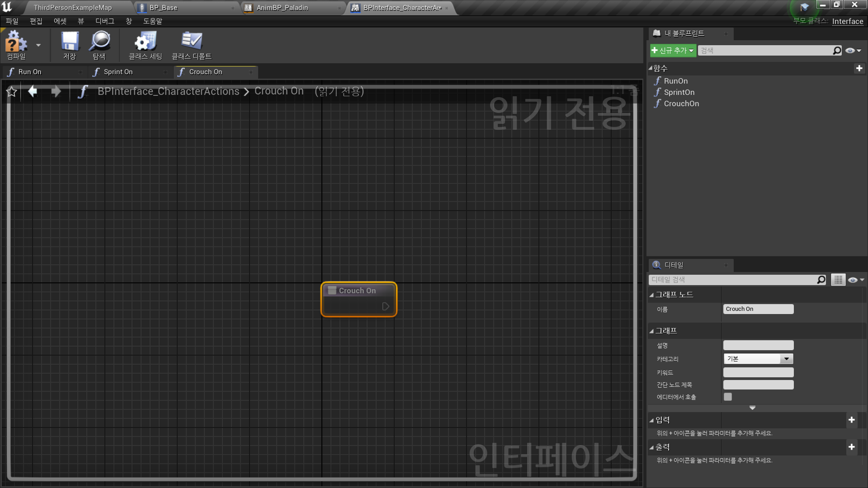Add new function with the functions plus icon

coord(859,68)
